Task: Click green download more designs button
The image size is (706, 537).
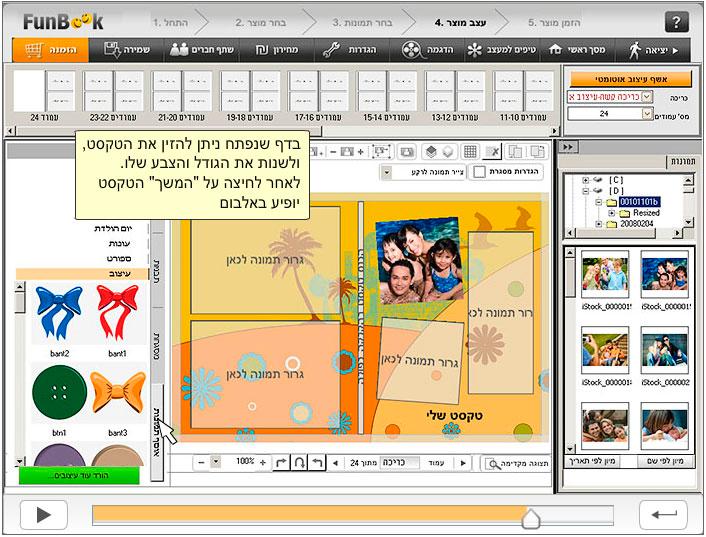Action: (79, 475)
